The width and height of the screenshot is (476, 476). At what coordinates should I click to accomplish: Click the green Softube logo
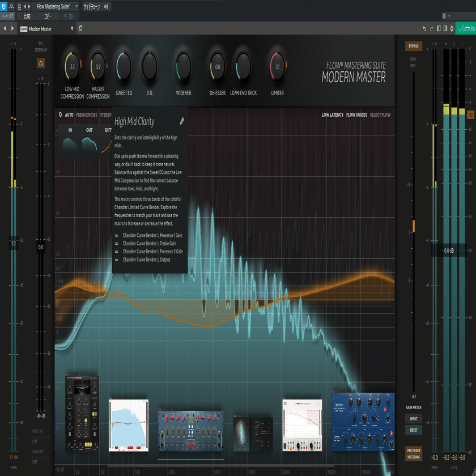466,29
